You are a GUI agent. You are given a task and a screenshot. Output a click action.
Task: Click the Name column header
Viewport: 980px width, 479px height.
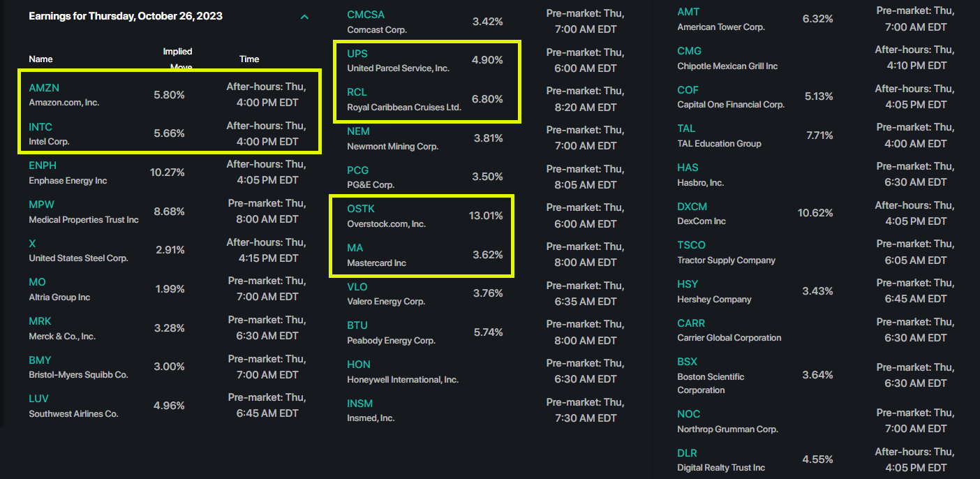[x=40, y=59]
